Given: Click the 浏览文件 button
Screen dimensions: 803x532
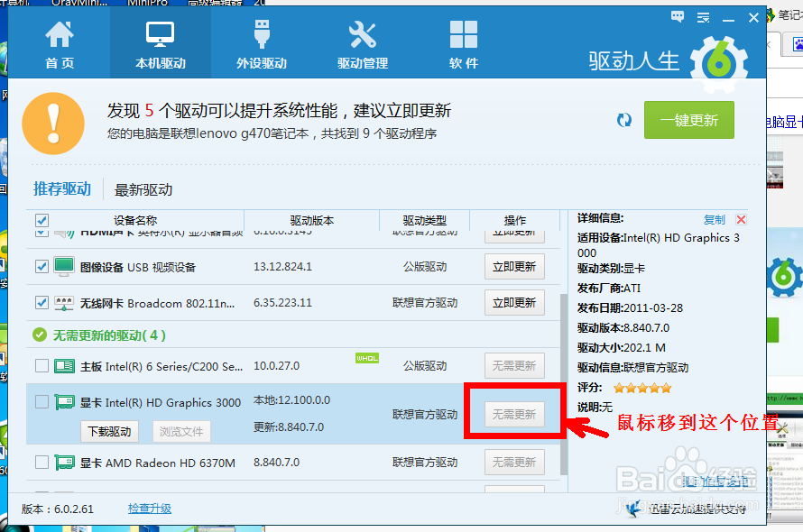Looking at the screenshot, I should pos(181,431).
